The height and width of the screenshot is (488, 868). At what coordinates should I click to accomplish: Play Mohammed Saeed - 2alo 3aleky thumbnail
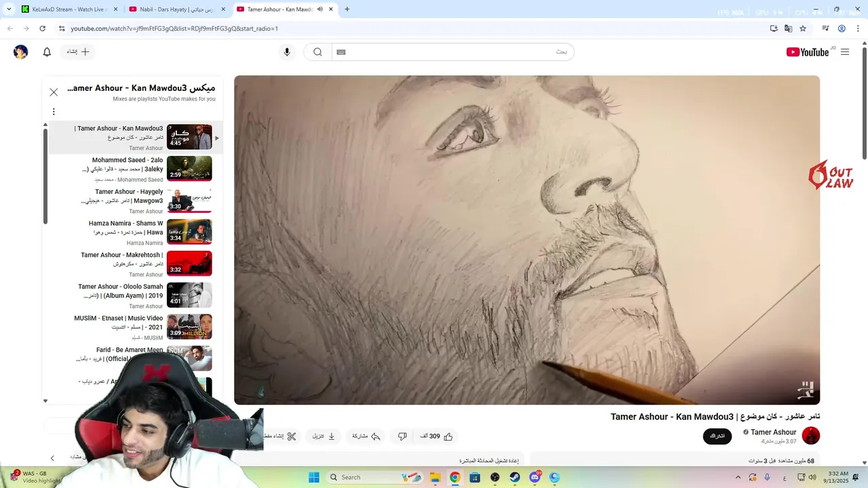pyautogui.click(x=189, y=169)
